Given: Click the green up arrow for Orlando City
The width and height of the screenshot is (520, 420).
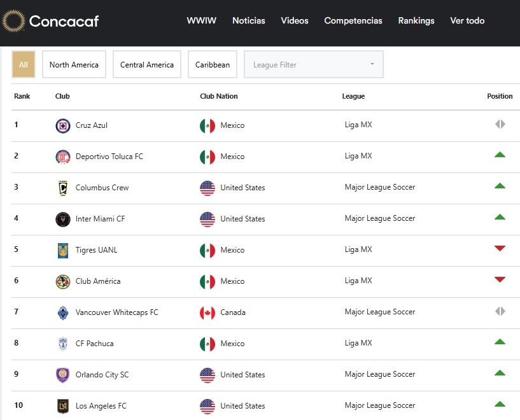Looking at the screenshot, I should 500,373.
